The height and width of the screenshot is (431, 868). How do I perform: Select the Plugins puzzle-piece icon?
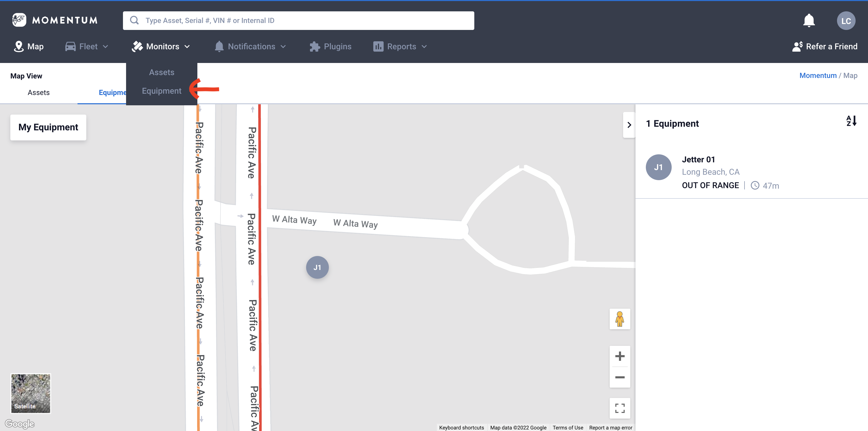coord(315,46)
